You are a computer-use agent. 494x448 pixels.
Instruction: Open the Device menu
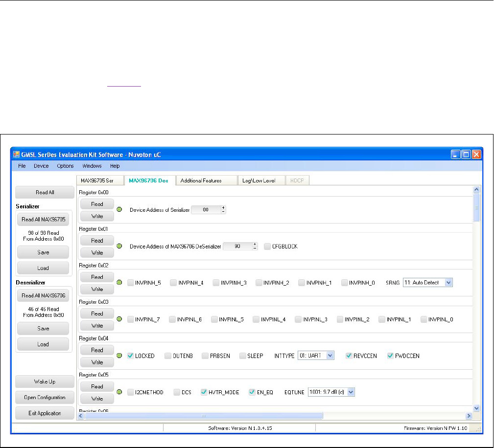coord(41,166)
